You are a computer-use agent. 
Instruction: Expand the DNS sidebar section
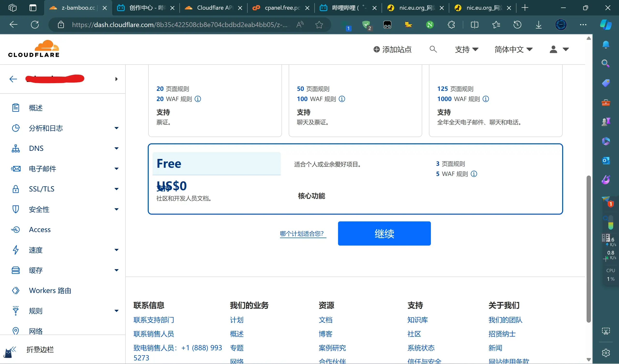tap(117, 148)
